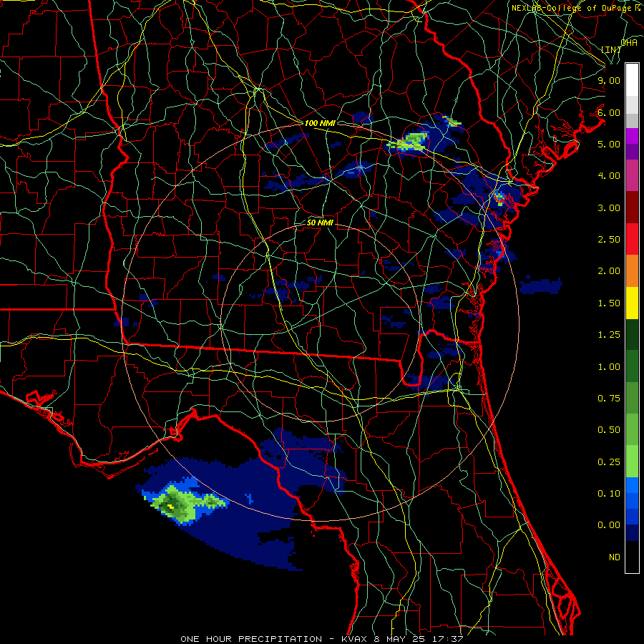Select the orange swatch in the precipitation legend
This screenshot has width=644, height=644.
[632, 270]
